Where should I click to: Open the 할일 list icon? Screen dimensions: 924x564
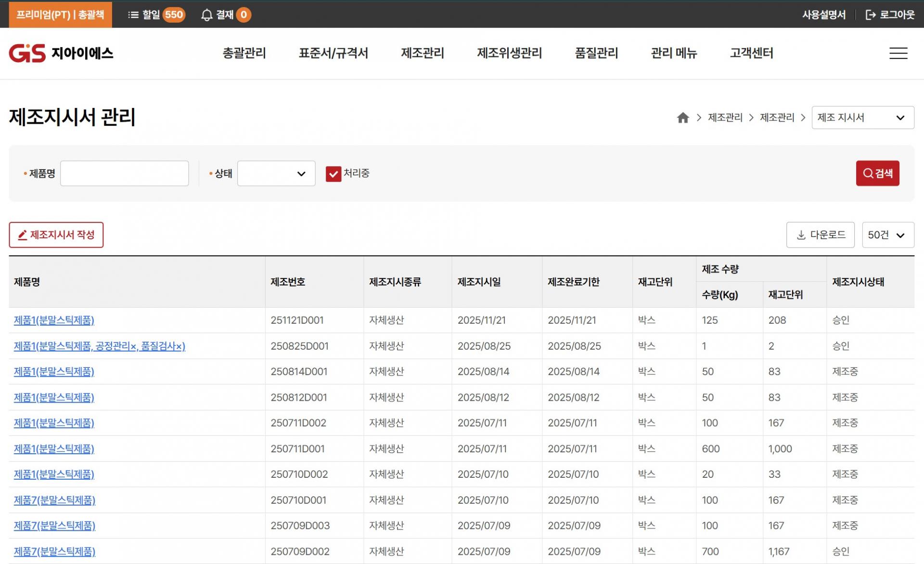pyautogui.click(x=133, y=15)
